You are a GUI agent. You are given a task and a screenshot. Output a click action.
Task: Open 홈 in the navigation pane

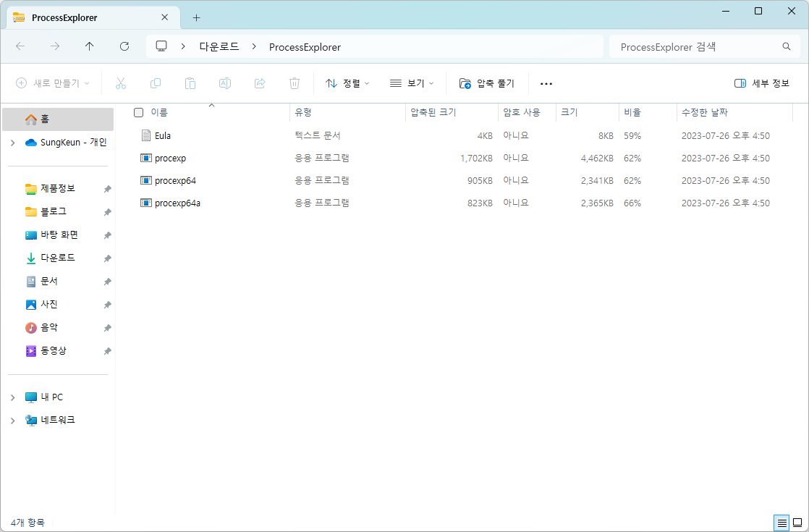[x=58, y=119]
